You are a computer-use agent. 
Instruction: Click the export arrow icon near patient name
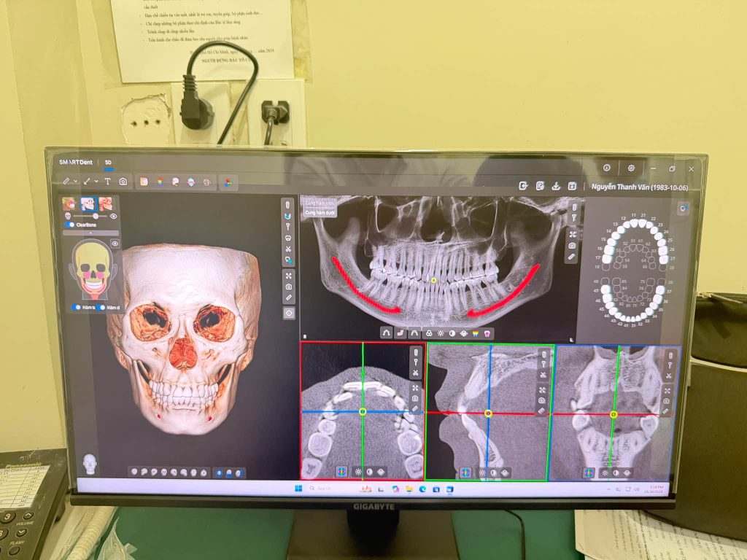[x=524, y=186]
